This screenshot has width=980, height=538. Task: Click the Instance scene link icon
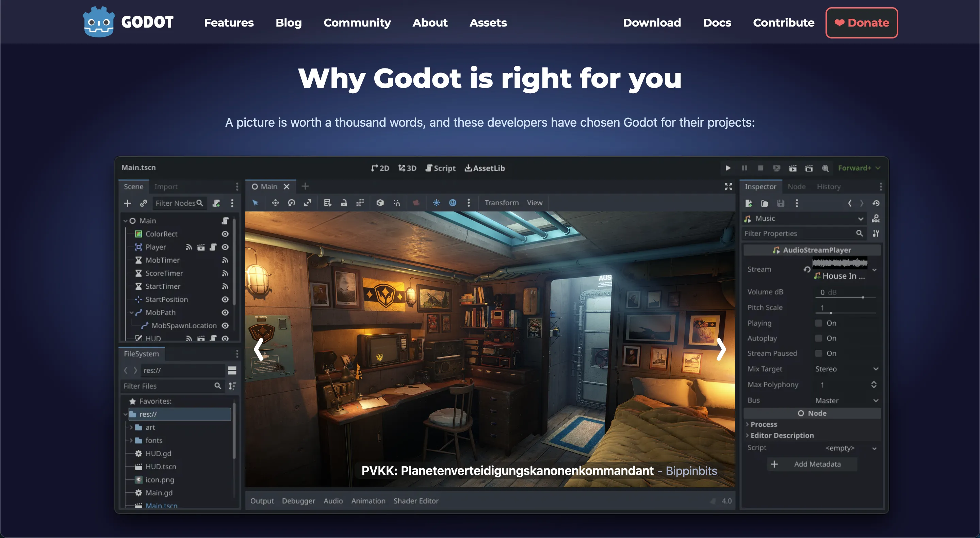click(143, 203)
